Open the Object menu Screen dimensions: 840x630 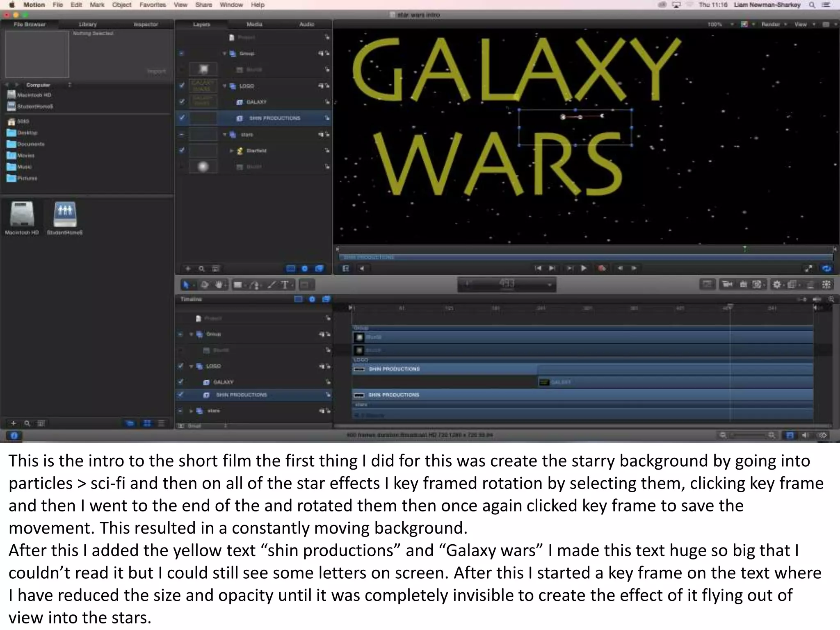[x=121, y=5]
